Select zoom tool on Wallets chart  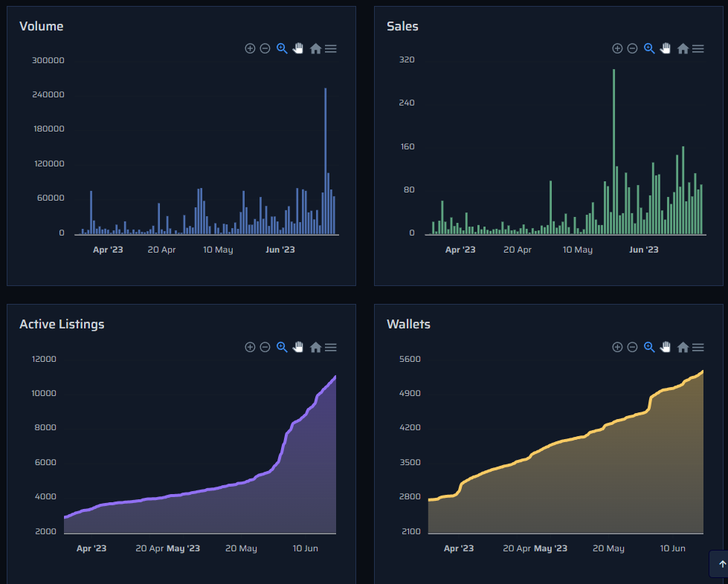(649, 347)
